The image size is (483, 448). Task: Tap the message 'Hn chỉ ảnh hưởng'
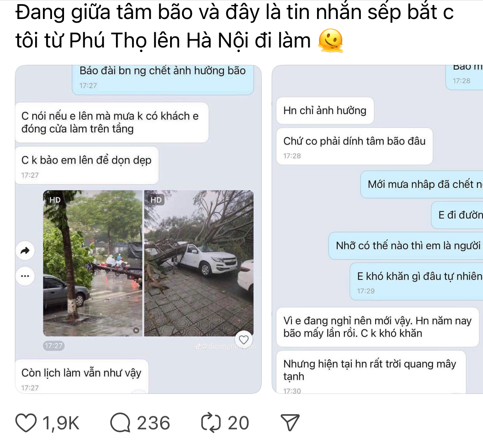point(325,111)
